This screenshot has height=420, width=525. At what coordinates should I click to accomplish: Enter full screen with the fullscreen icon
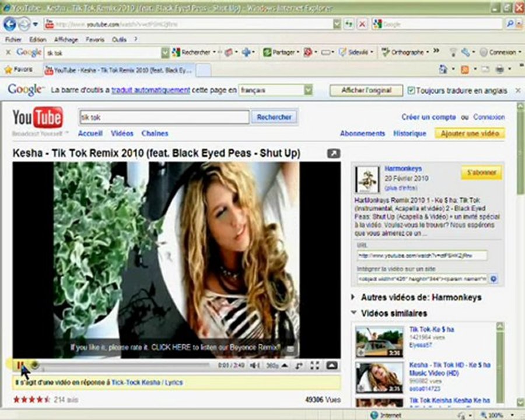pyautogui.click(x=315, y=365)
